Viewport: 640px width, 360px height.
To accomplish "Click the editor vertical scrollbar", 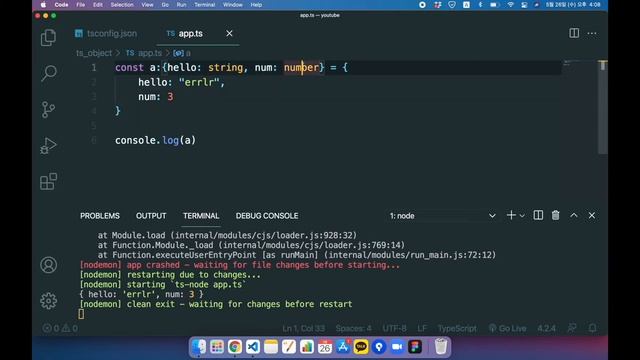I will (603, 107).
